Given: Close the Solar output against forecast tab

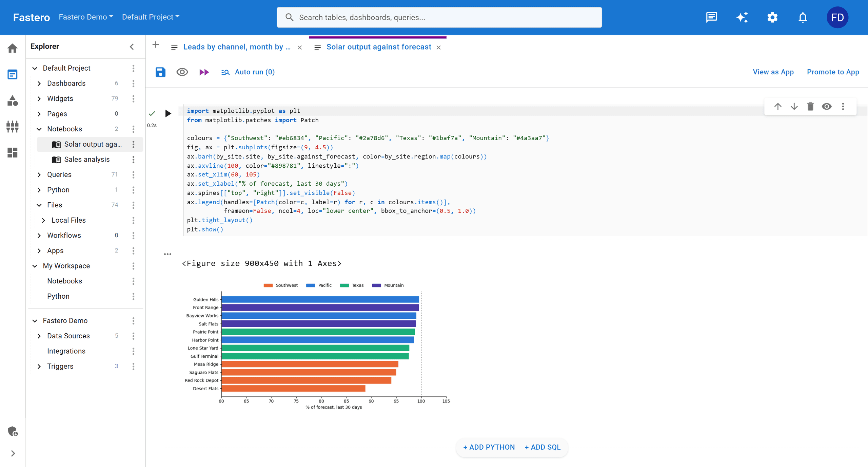Looking at the screenshot, I should tap(438, 47).
